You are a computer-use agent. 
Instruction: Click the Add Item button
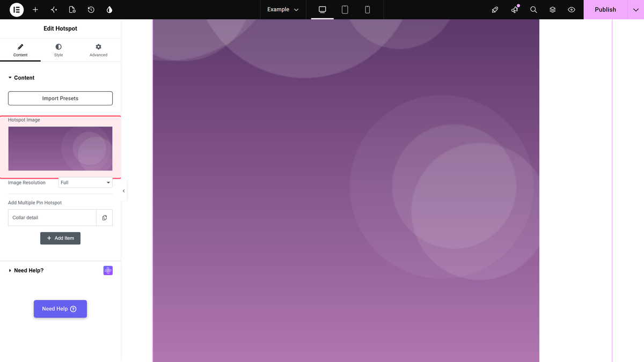click(60, 238)
